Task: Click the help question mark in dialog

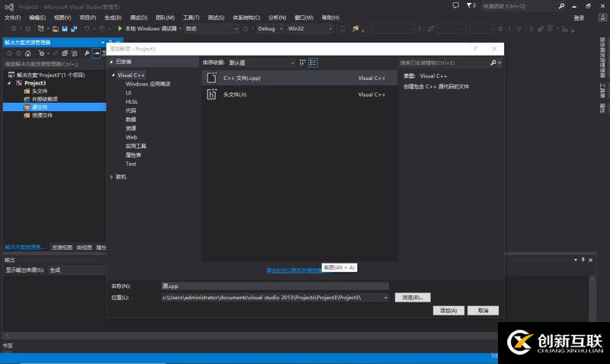Action: point(475,49)
